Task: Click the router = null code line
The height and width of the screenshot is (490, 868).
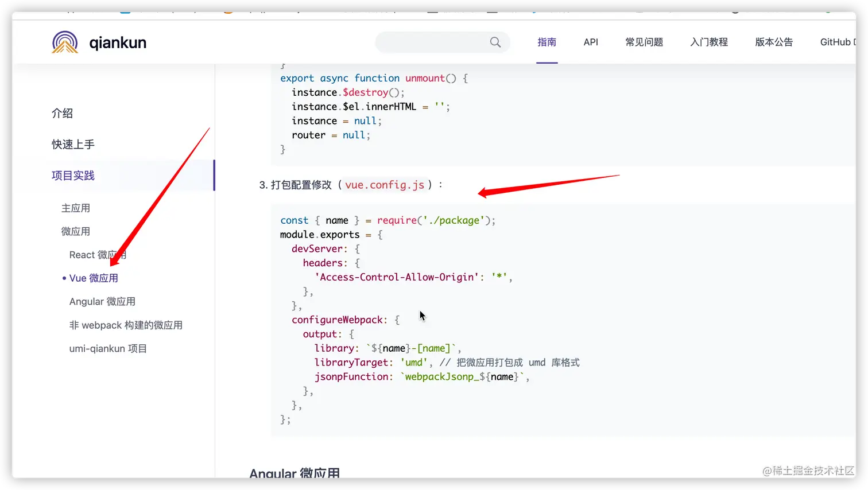Action: [x=331, y=135]
